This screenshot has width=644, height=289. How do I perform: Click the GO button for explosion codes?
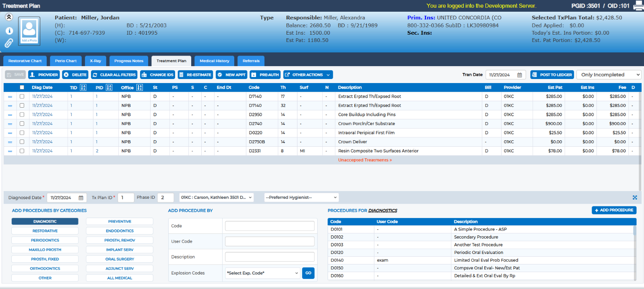point(308,273)
